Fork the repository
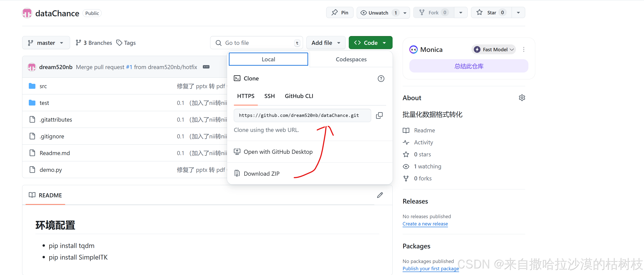 [x=433, y=13]
